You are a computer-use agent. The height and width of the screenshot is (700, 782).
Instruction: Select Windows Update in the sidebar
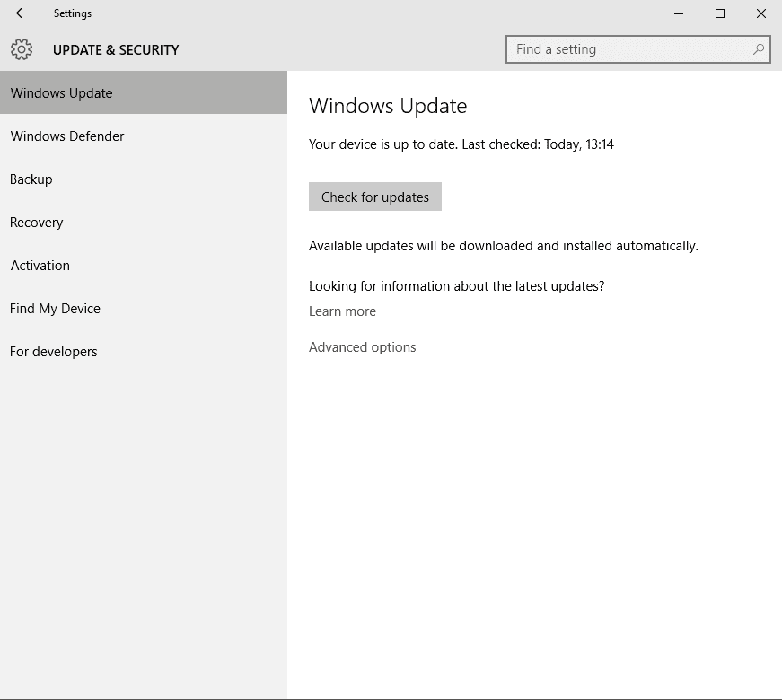point(62,93)
